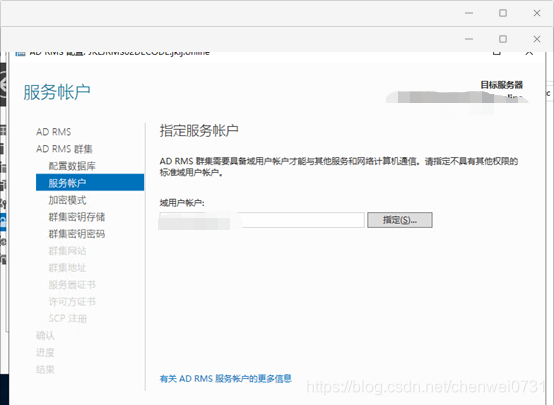Open 群集密钥密码 step
554x405 pixels.
point(77,234)
